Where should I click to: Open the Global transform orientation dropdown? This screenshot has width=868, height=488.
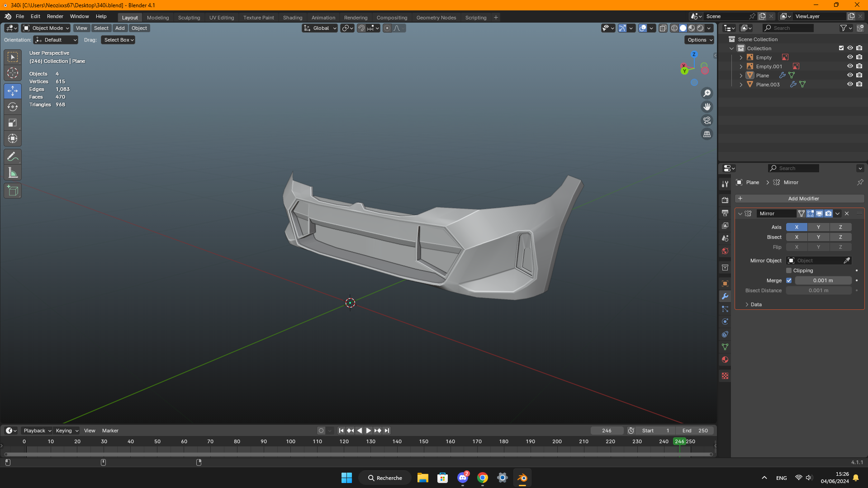[320, 28]
